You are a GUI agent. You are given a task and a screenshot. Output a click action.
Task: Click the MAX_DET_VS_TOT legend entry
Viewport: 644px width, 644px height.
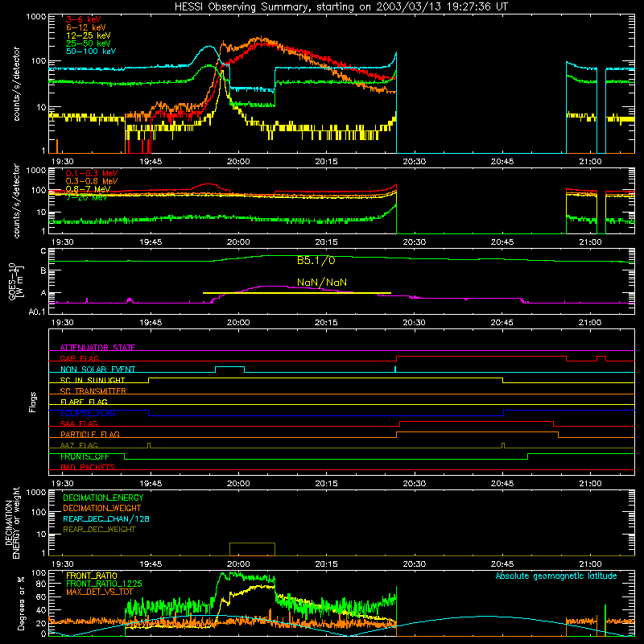pos(100,592)
